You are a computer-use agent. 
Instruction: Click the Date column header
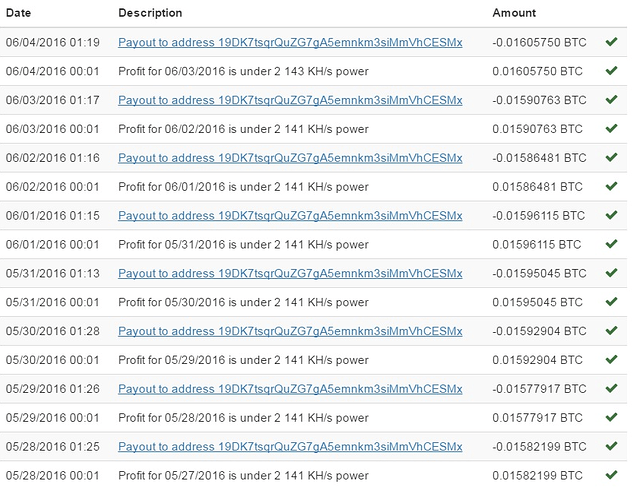[x=19, y=13]
